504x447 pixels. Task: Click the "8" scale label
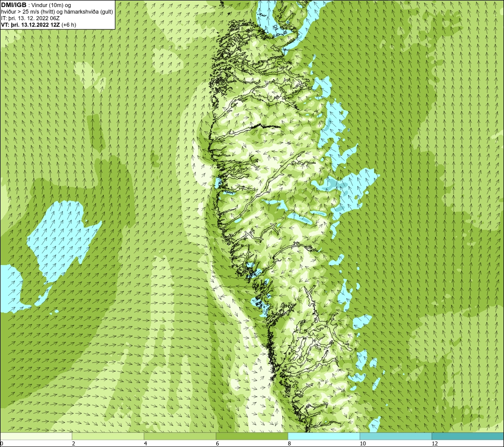point(290,443)
